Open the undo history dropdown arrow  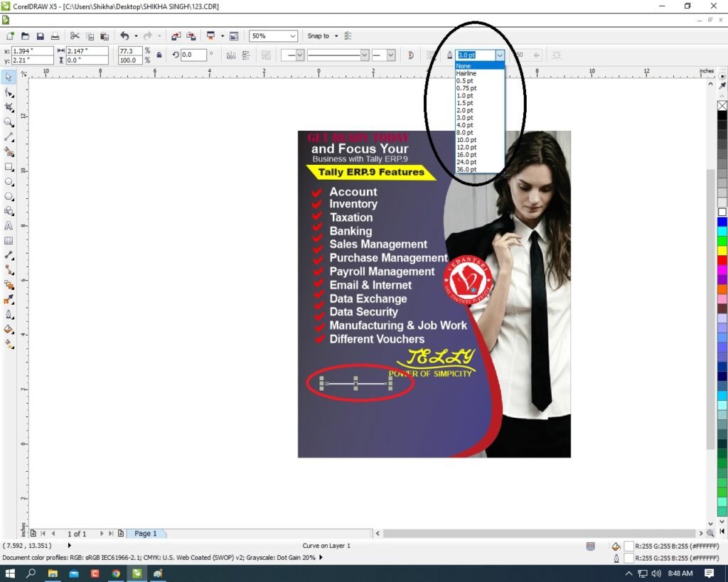click(x=136, y=36)
